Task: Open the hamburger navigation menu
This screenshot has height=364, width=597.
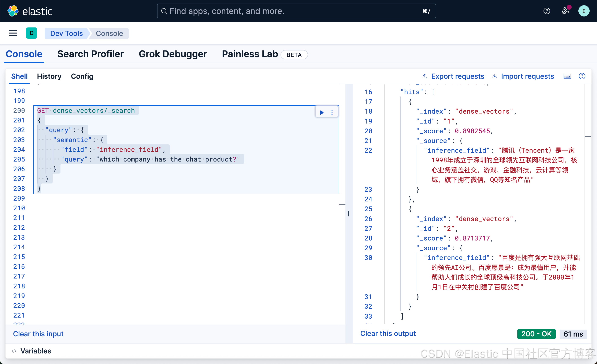Action: pyautogui.click(x=13, y=33)
